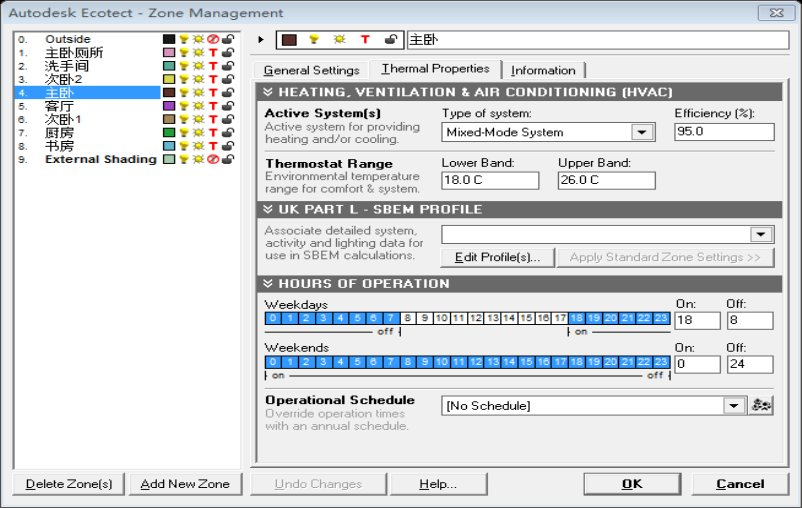The image size is (802, 508).
Task: Toggle the lightbulb icon for 洗手间 zone
Action: click(184, 66)
